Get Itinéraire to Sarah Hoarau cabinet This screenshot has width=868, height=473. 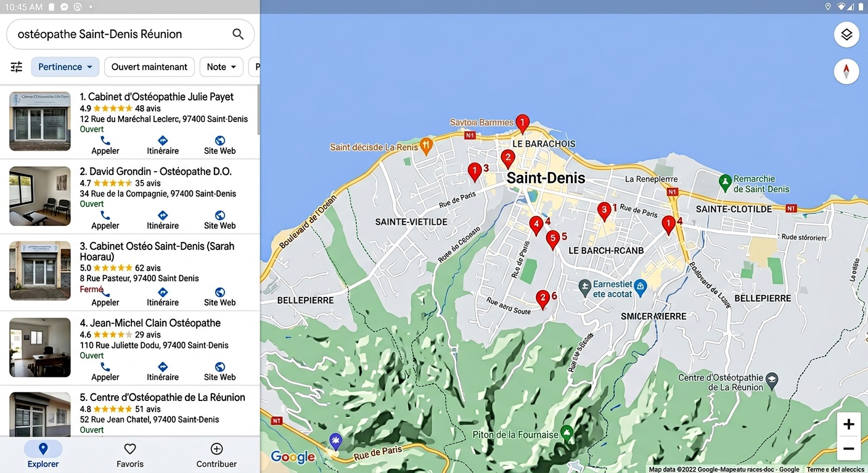[x=163, y=297]
